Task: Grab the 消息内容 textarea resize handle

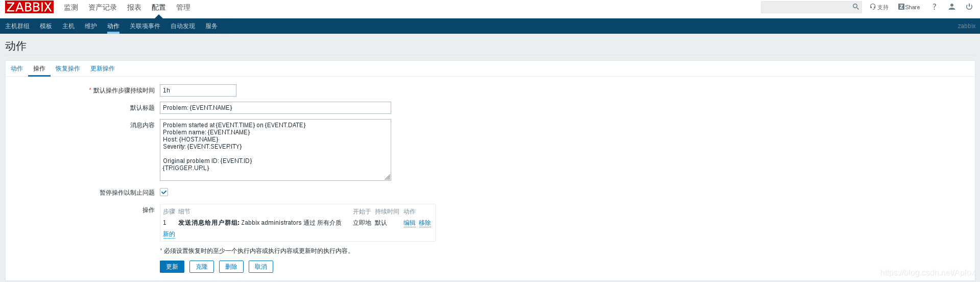Action: coord(388,177)
